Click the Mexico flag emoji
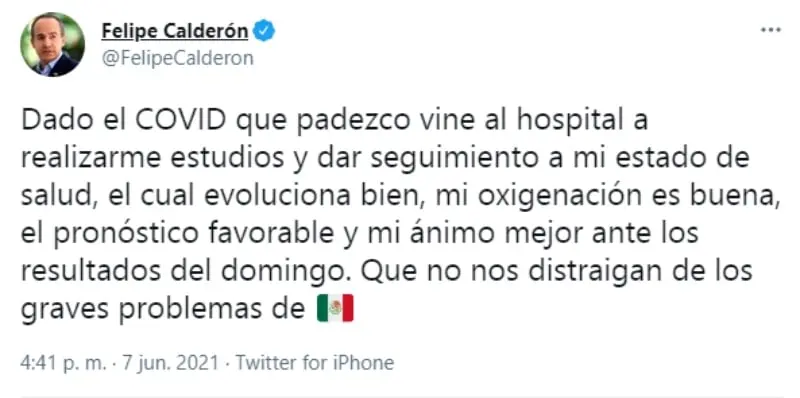 click(335, 308)
